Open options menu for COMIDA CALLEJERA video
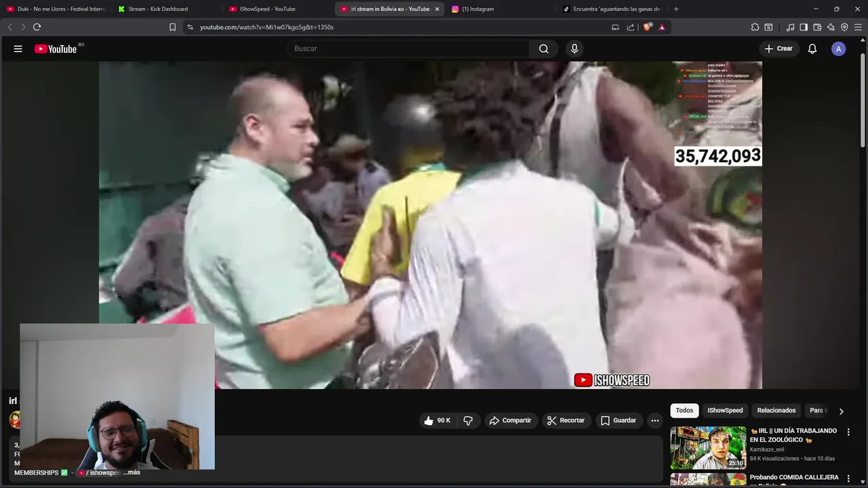 (848, 479)
